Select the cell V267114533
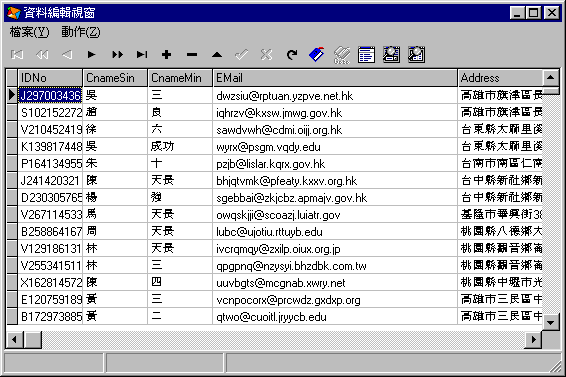This screenshot has width=566, height=377. [50, 214]
